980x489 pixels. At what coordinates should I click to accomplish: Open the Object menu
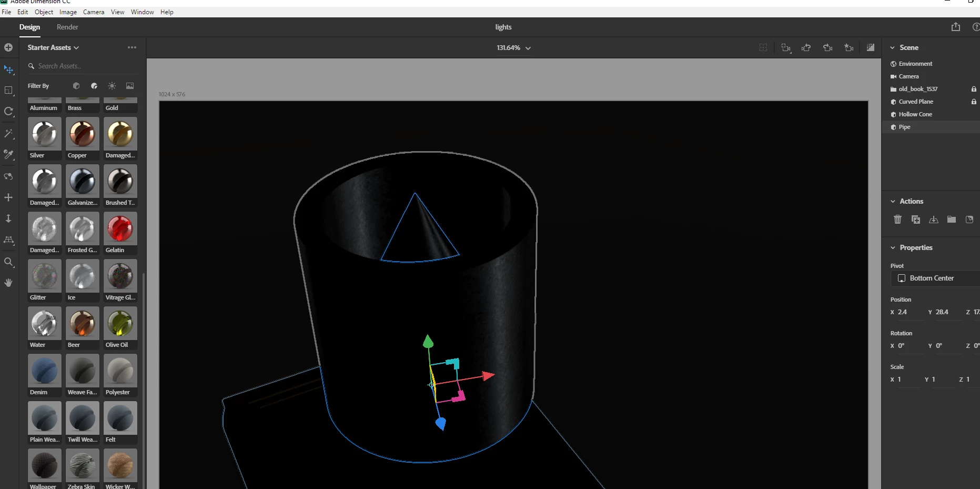coord(44,12)
